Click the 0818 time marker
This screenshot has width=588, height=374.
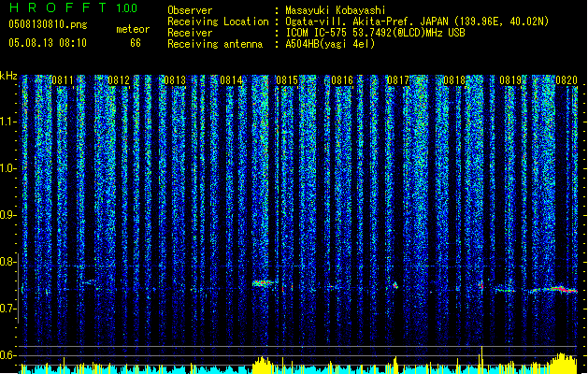[454, 80]
